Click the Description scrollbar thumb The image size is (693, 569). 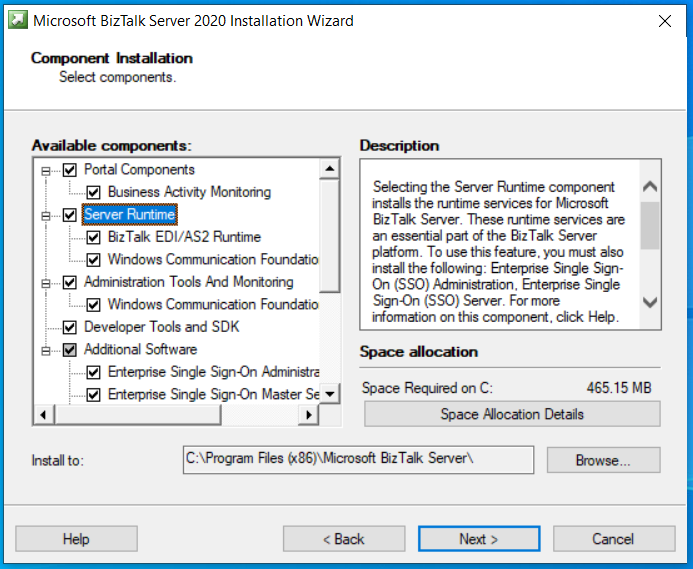coord(650,225)
